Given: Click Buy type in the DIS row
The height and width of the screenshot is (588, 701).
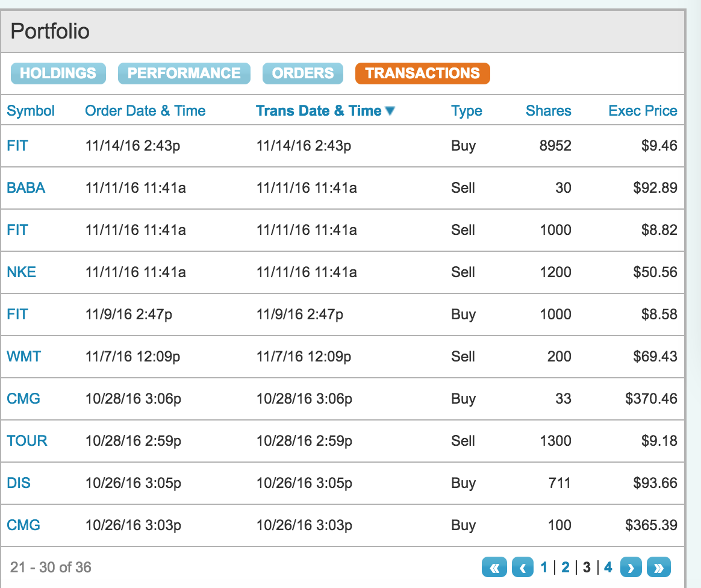Looking at the screenshot, I should point(463,483).
